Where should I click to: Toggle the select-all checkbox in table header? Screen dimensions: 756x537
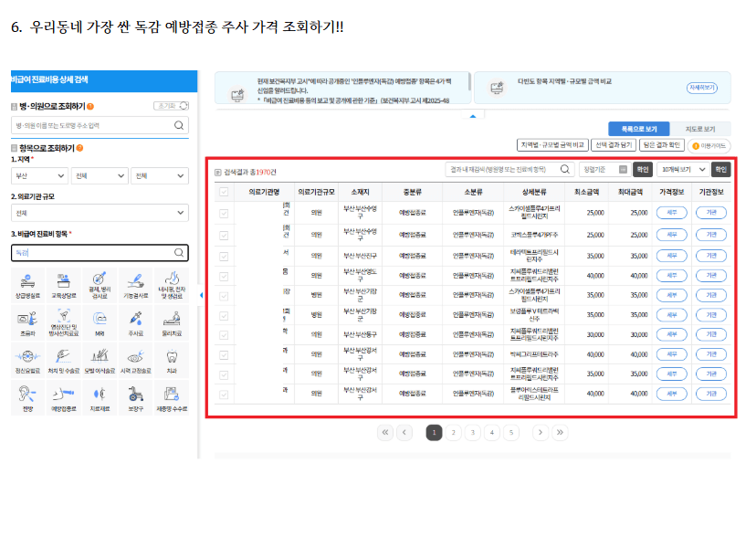tap(224, 192)
